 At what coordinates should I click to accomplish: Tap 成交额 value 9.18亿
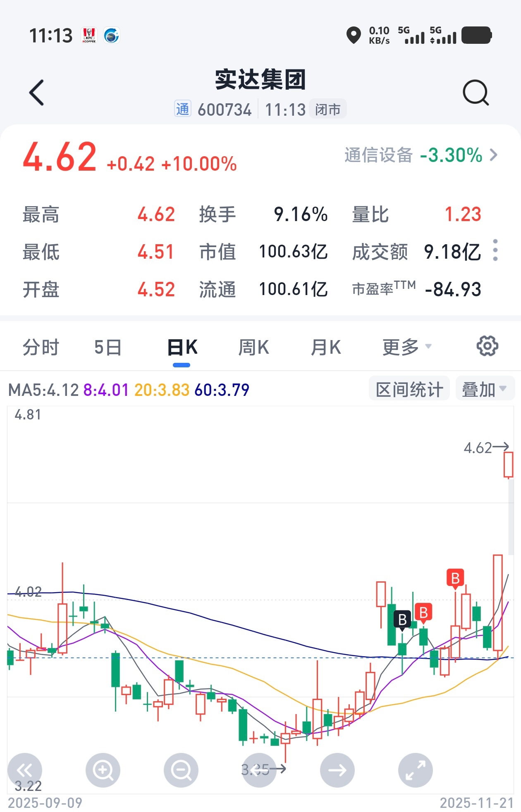click(x=452, y=252)
